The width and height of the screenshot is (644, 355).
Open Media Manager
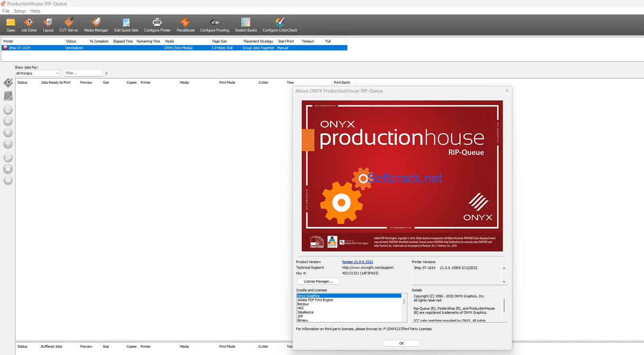click(96, 25)
